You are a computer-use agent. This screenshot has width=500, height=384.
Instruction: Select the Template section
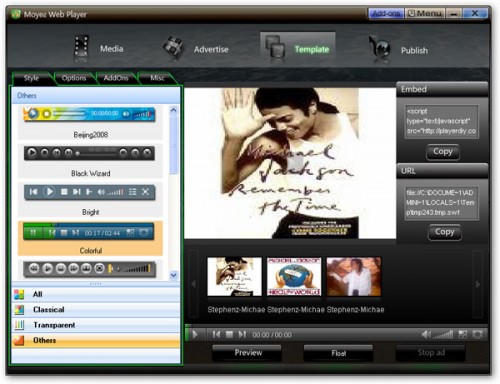click(x=297, y=49)
